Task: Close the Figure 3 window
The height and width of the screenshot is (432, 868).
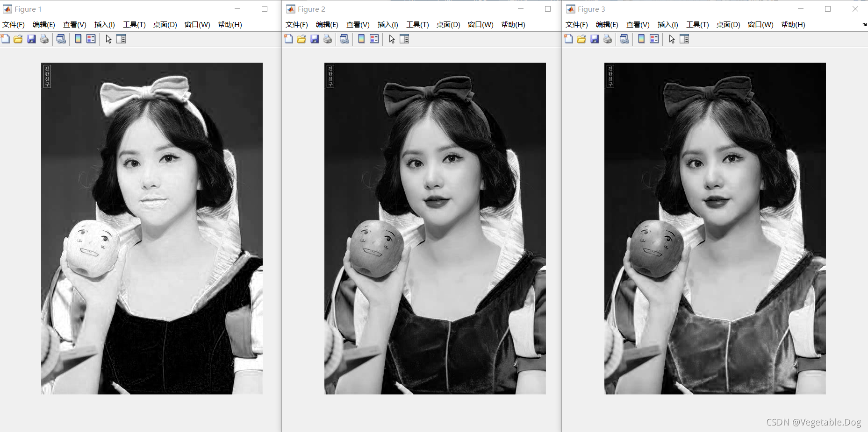Action: pos(855,9)
